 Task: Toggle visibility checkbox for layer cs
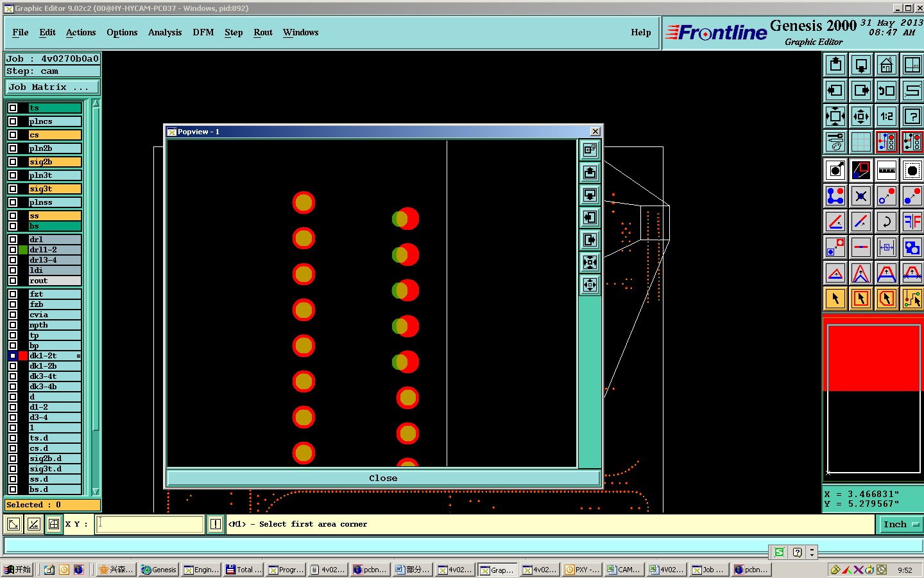click(13, 135)
